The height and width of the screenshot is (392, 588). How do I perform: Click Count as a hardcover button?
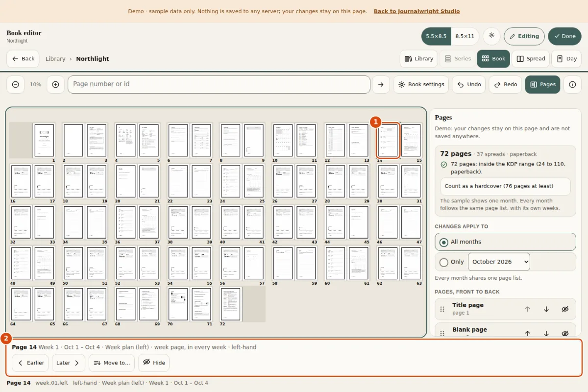click(505, 186)
